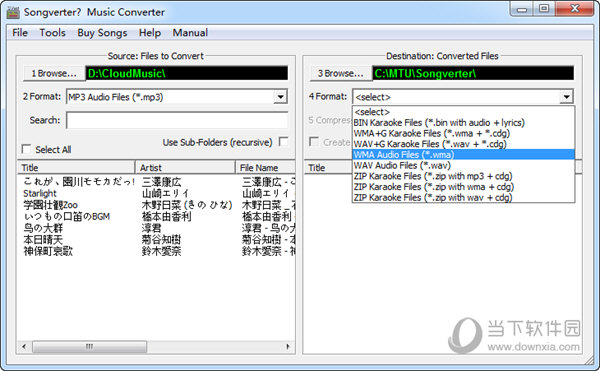Expand the source format dropdown arrow
The height and width of the screenshot is (371, 600).
280,97
